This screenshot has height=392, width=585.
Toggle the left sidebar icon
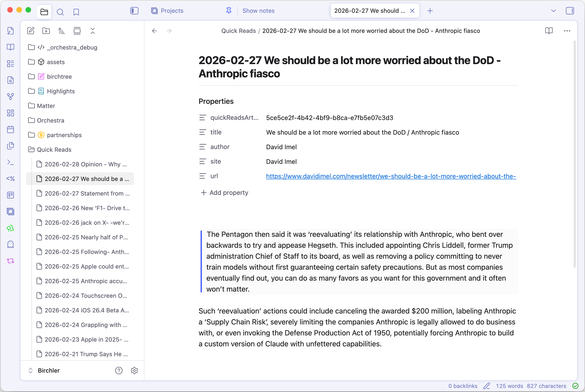click(134, 11)
